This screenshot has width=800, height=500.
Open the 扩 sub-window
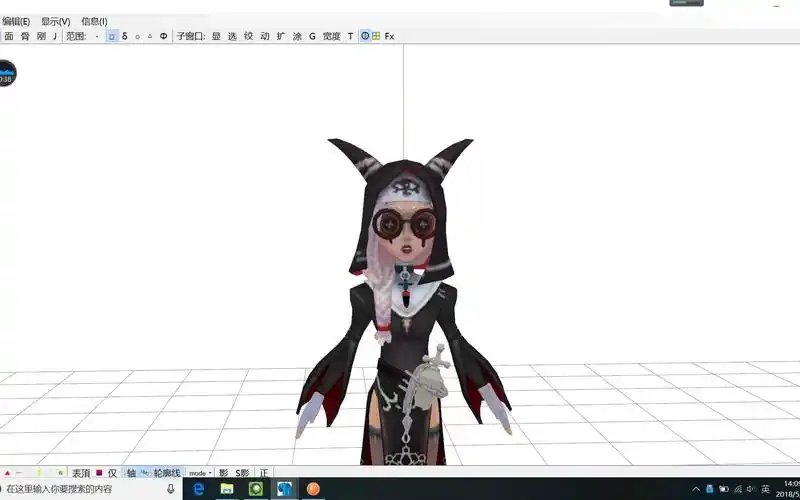pyautogui.click(x=281, y=36)
